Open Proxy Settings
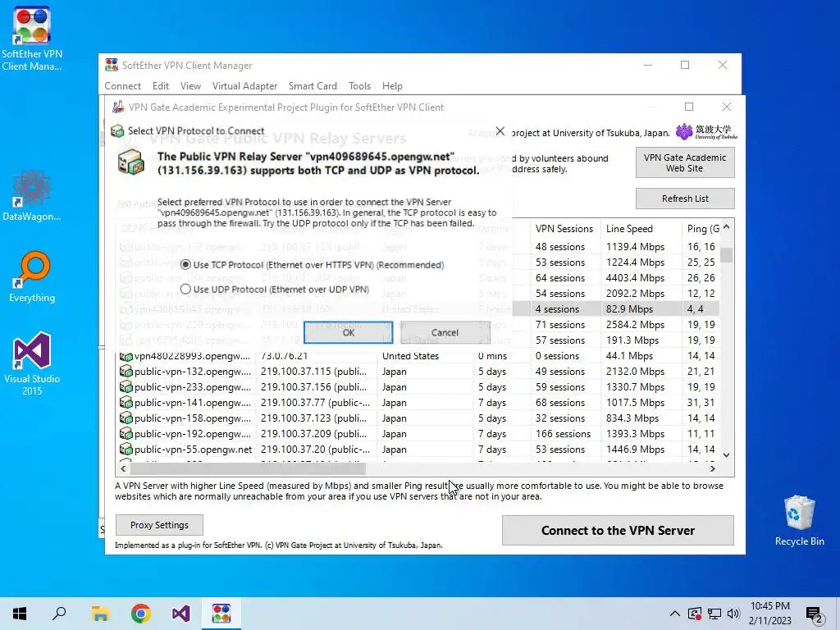 click(x=159, y=525)
